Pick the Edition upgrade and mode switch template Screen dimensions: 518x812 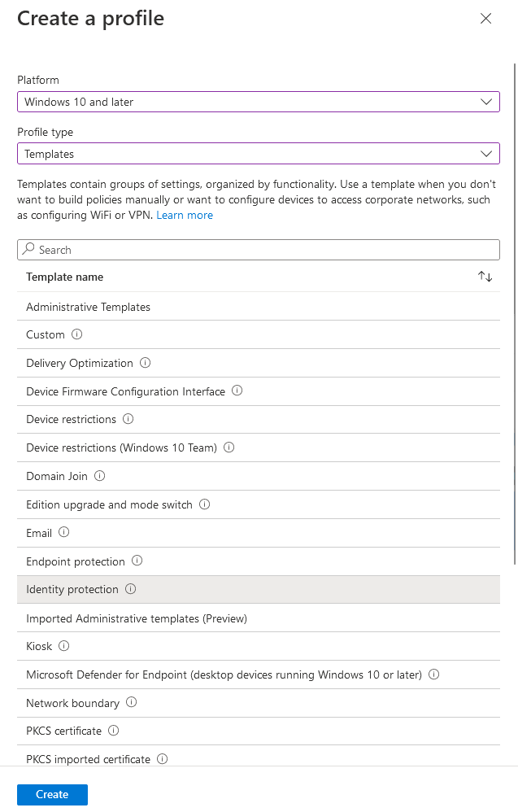point(109,504)
